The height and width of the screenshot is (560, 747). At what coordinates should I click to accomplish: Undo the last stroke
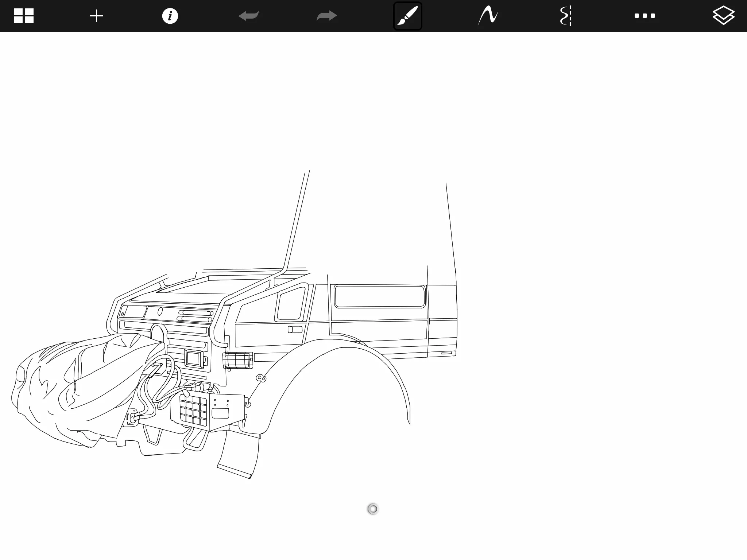249,16
